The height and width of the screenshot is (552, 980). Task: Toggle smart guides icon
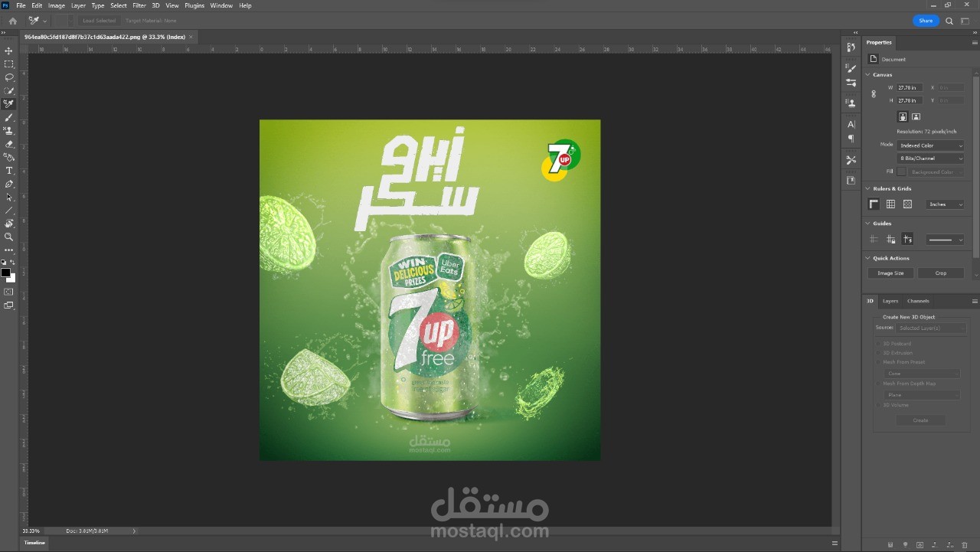907,240
